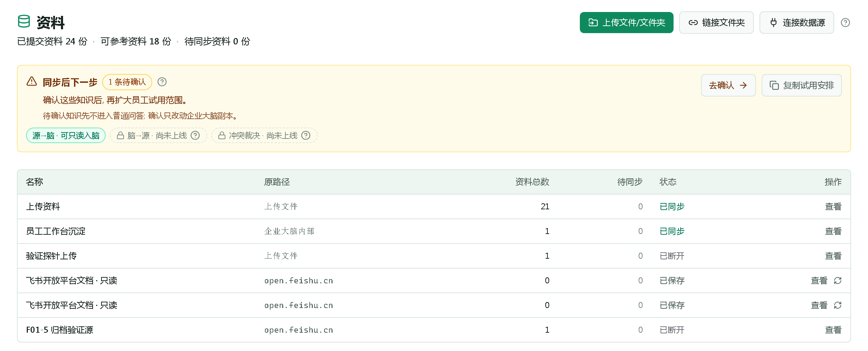Click 查看 in 验证探针上传 row

[833, 256]
